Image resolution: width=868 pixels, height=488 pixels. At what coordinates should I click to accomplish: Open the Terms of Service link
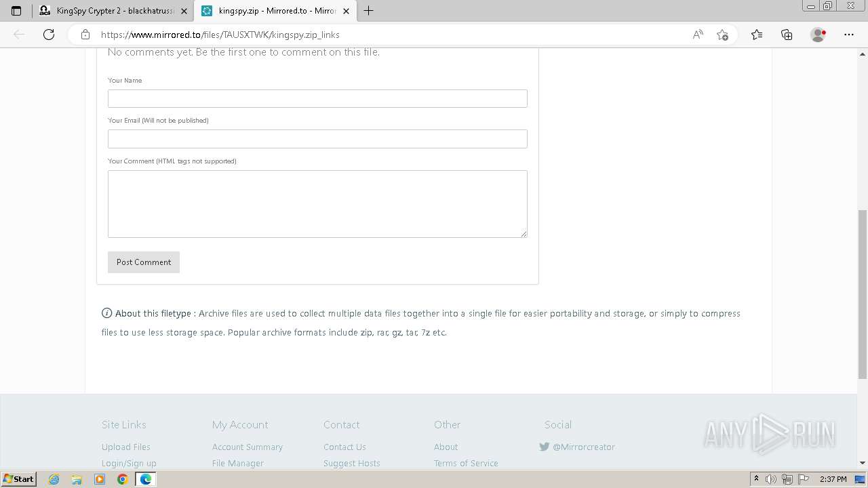[466, 463]
